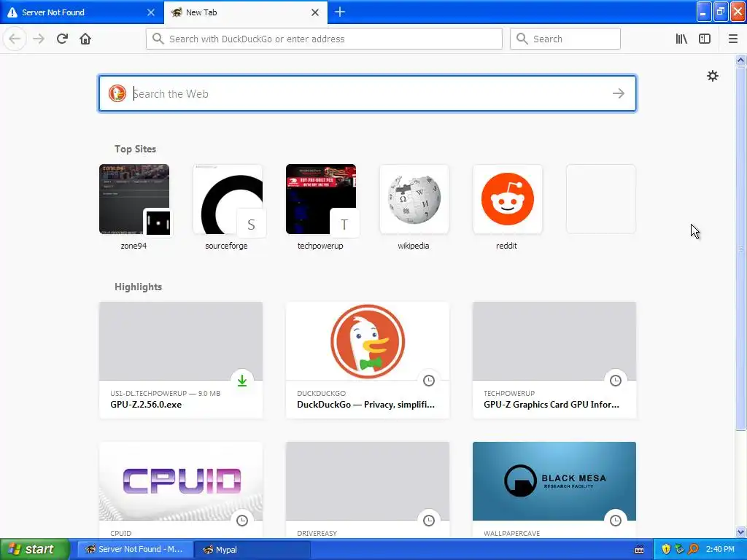Click history clock icon on TECHPOWERUP card

(616, 381)
